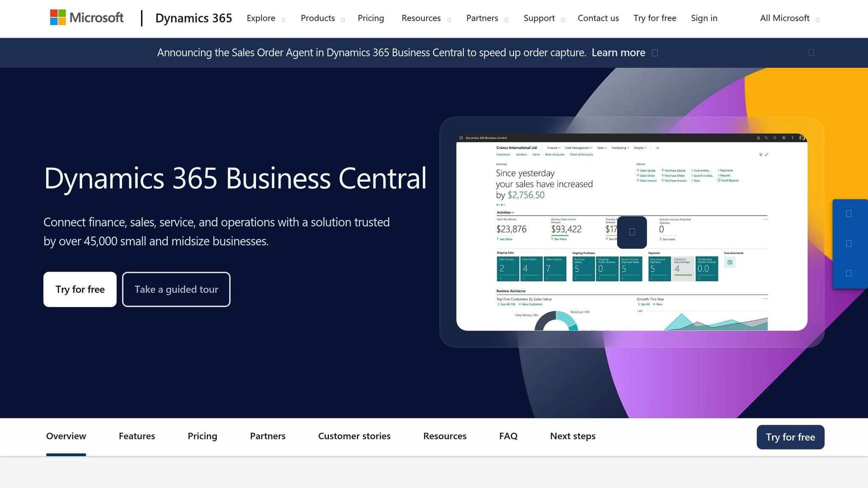Click the white Try for free hero button
Image resolution: width=868 pixels, height=488 pixels.
(80, 289)
